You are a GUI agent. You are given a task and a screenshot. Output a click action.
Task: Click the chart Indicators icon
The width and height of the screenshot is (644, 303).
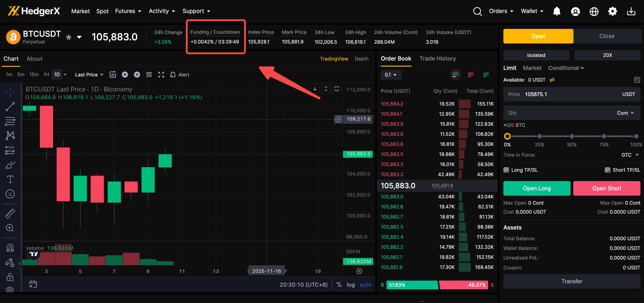point(113,75)
